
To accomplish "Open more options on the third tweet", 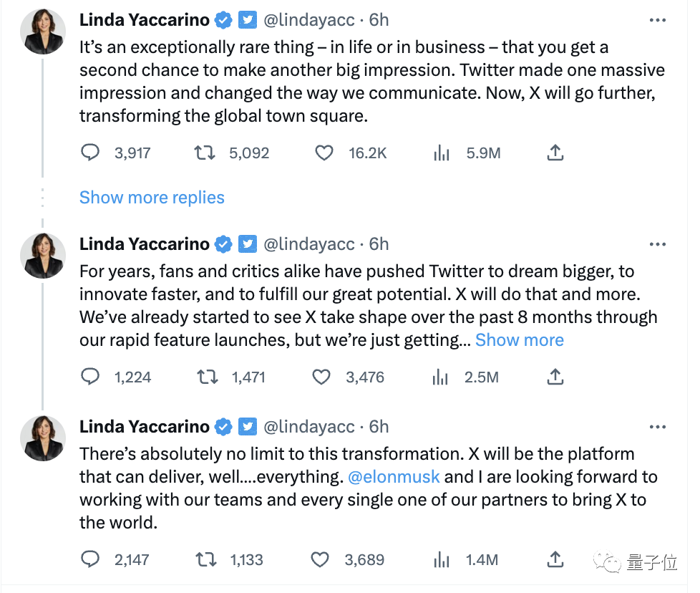I will [657, 428].
